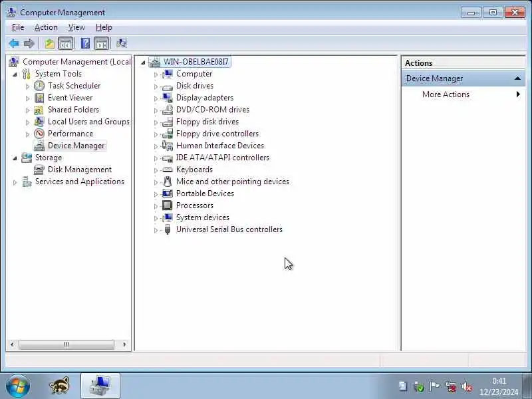Viewport: 532px width, 399px height.
Task: Select Device Manager in the left tree
Action: [76, 146]
